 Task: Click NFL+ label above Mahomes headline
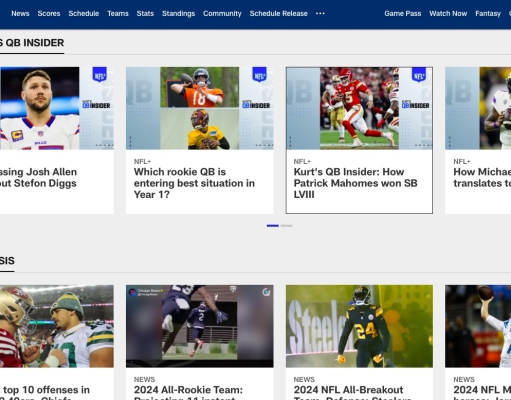coord(302,162)
